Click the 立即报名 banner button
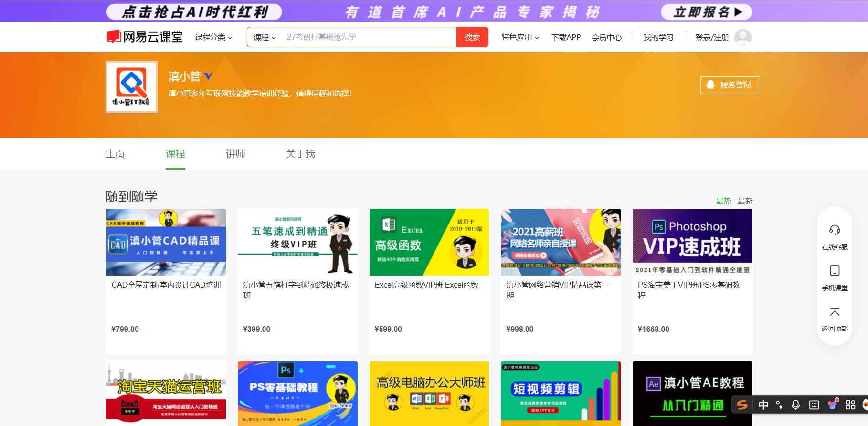This screenshot has width=868, height=426. click(706, 12)
